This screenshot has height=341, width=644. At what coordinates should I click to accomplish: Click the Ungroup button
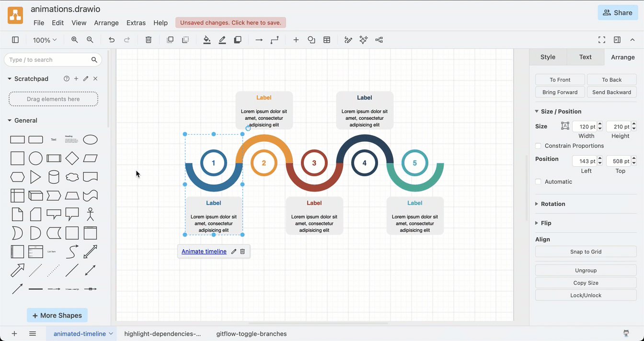[x=586, y=270]
